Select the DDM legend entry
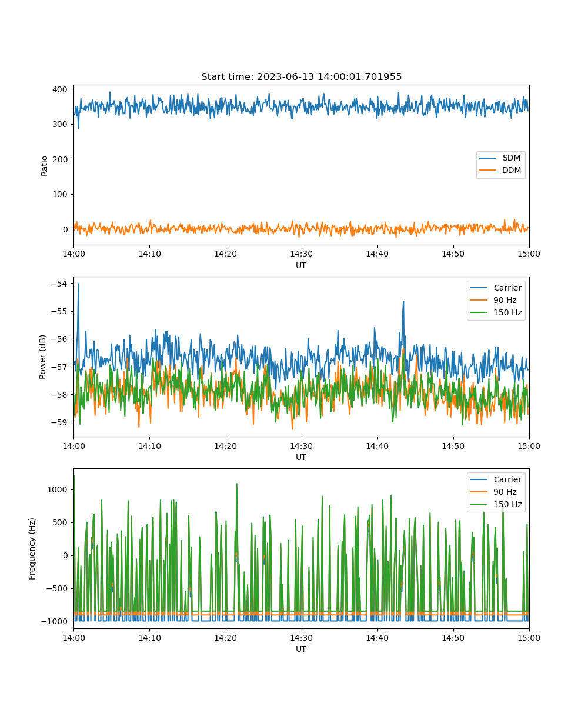Viewport: 588px width, 706px height. [x=500, y=171]
